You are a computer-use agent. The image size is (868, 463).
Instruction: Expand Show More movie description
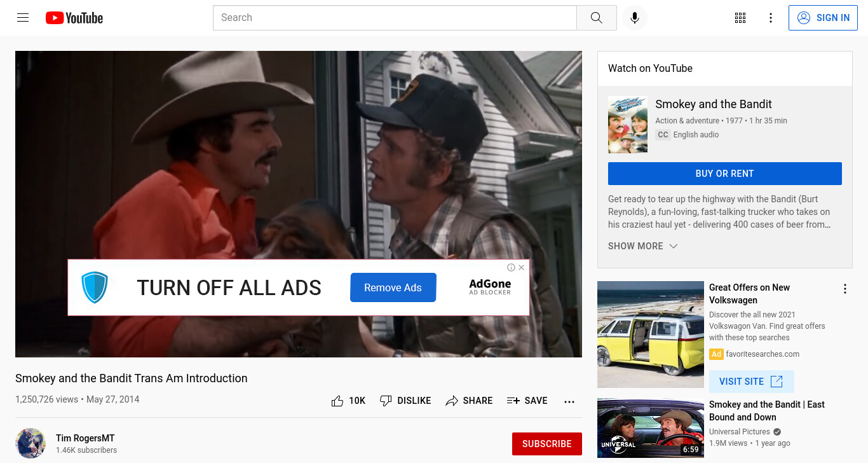click(643, 246)
